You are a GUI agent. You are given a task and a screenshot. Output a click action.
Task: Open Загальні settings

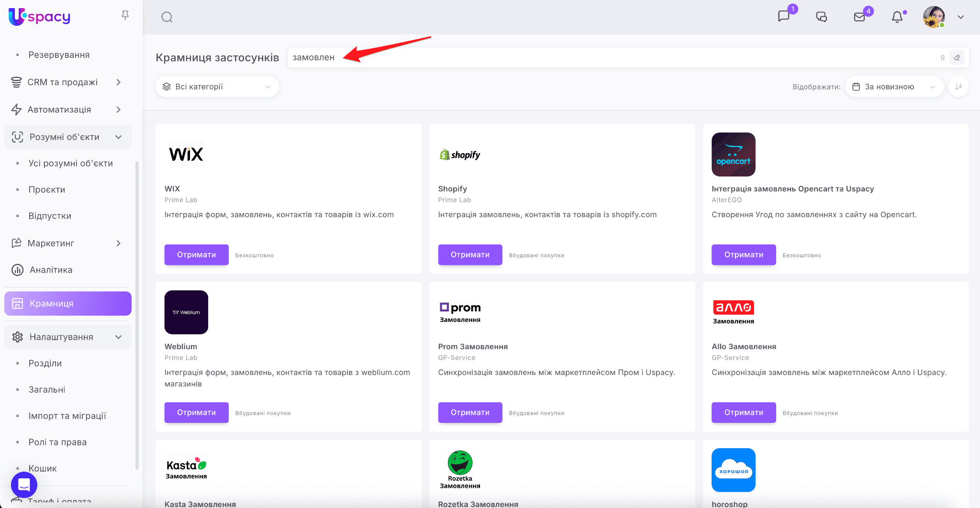[47, 390]
